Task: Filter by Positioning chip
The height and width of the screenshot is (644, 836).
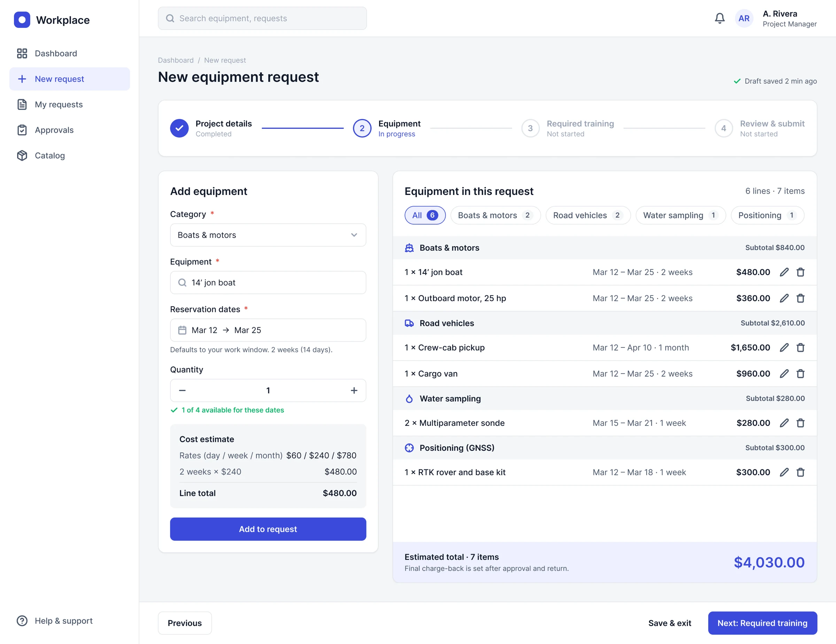Action: [x=767, y=215]
